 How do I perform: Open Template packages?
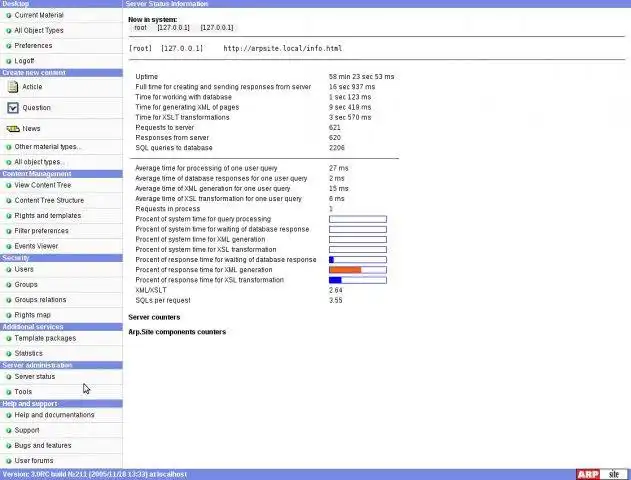45,338
